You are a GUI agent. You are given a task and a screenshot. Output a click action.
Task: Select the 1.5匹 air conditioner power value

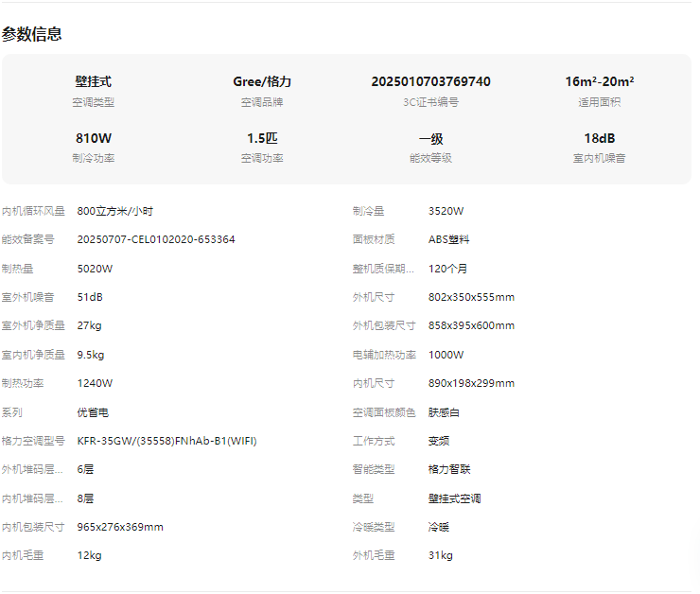pyautogui.click(x=262, y=138)
